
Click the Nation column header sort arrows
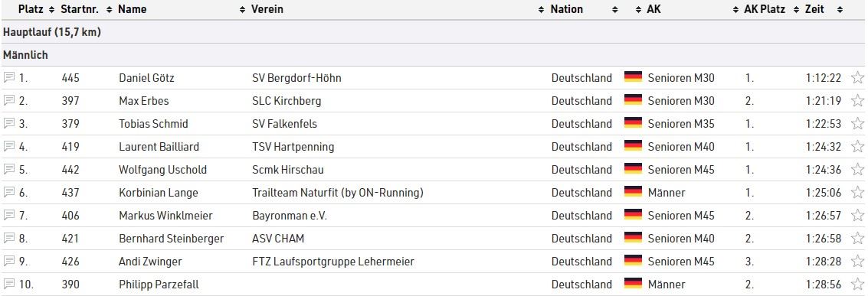click(614, 9)
